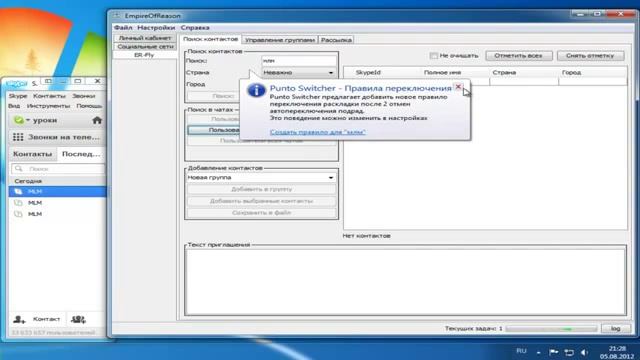This screenshot has width=640, height=360.
Task: Select Личный кабинет in the sidebar
Action: (x=144, y=38)
